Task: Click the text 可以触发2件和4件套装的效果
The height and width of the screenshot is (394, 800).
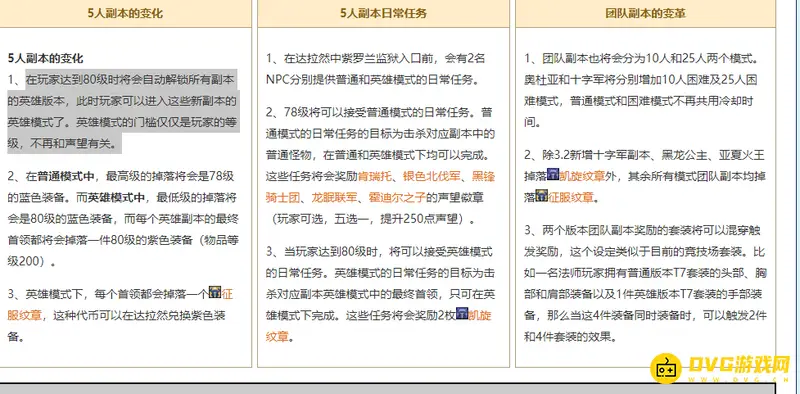Action: pos(645,327)
